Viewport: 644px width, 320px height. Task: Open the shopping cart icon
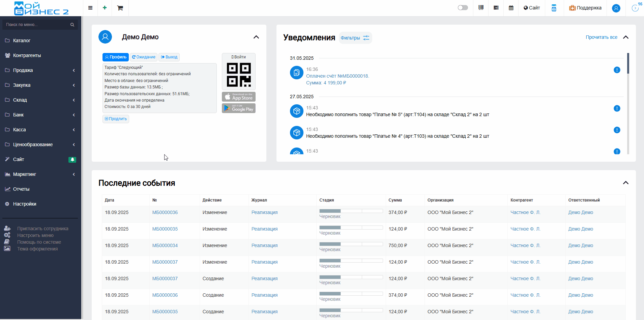120,8
